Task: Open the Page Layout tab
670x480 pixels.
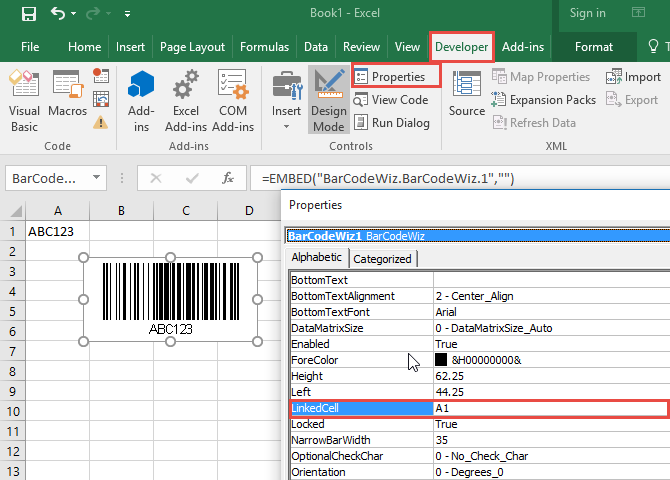Action: click(x=192, y=47)
